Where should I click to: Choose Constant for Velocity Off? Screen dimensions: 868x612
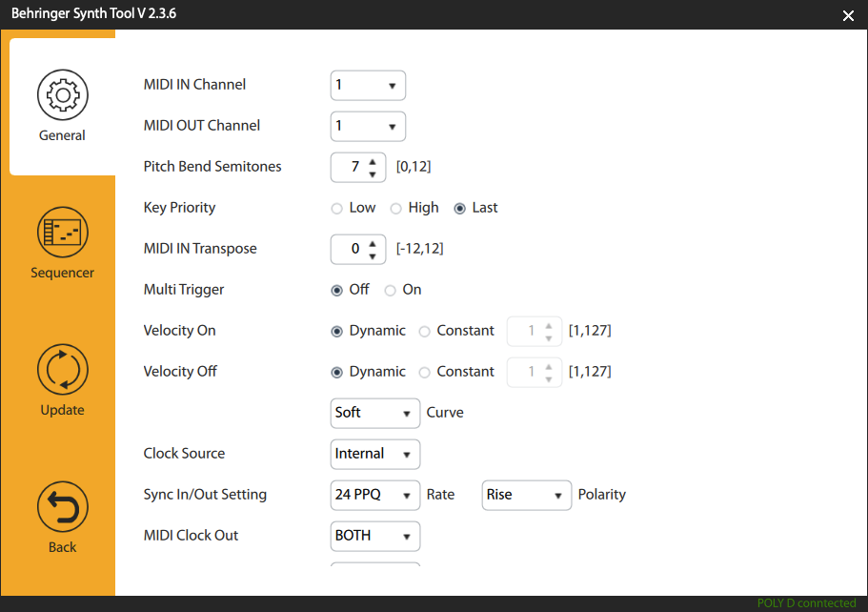tap(425, 372)
